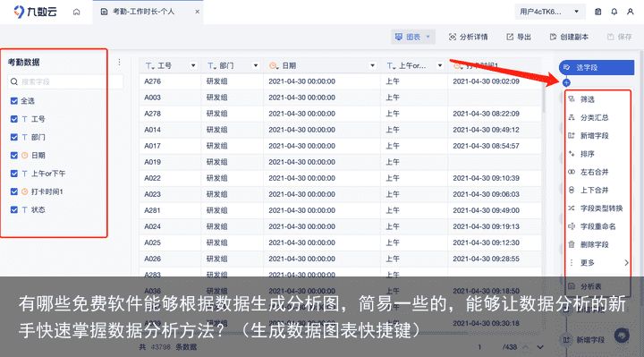The height and width of the screenshot is (357, 644).
Task: Select the 选字段 step
Action: [x=597, y=67]
